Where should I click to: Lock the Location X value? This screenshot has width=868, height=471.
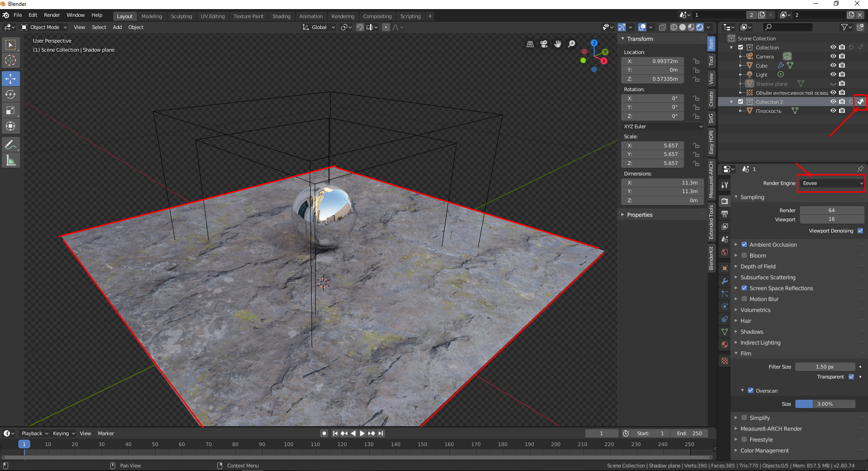click(x=696, y=61)
